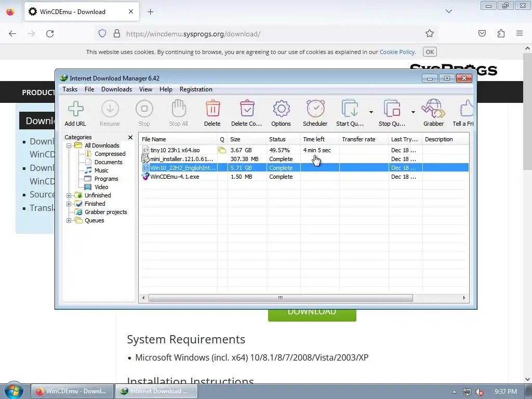Sort by the File Name column header
The image size is (532, 399).
178,139
